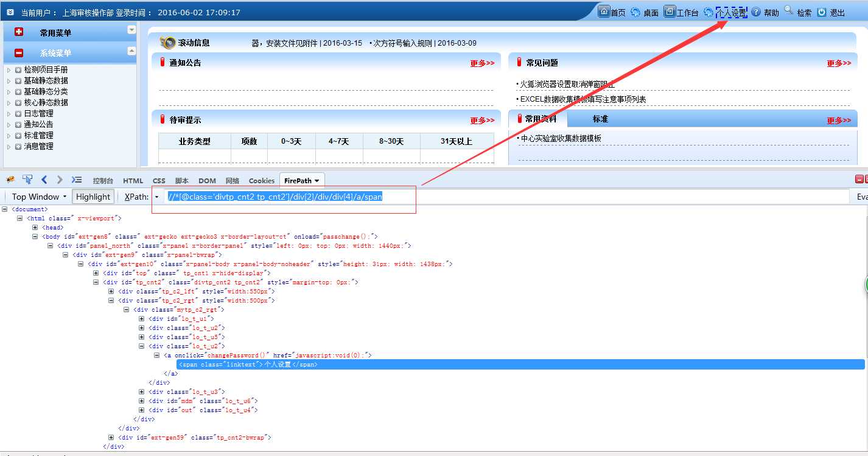Screen dimensions: 868x456
Task: Expand the 基础静态数据 tree node
Action: 9,81
